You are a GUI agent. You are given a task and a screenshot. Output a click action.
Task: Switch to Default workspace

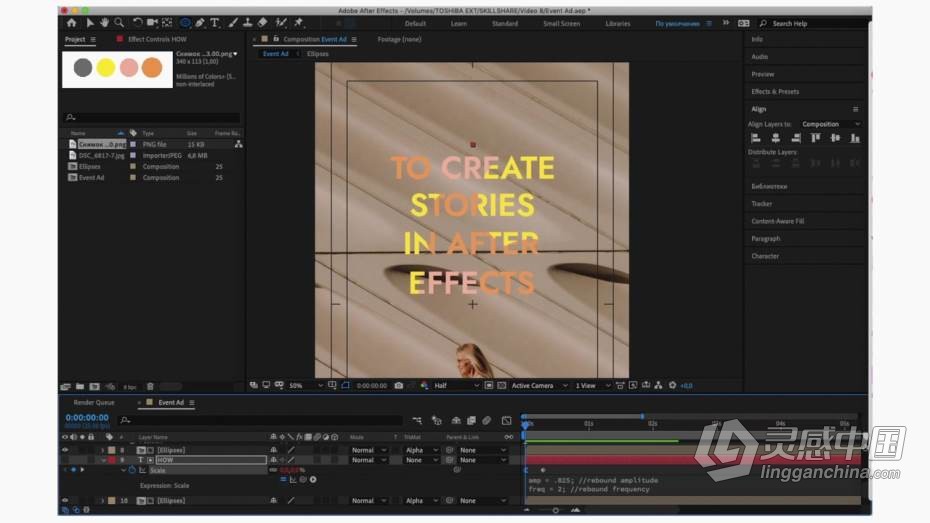pos(415,24)
